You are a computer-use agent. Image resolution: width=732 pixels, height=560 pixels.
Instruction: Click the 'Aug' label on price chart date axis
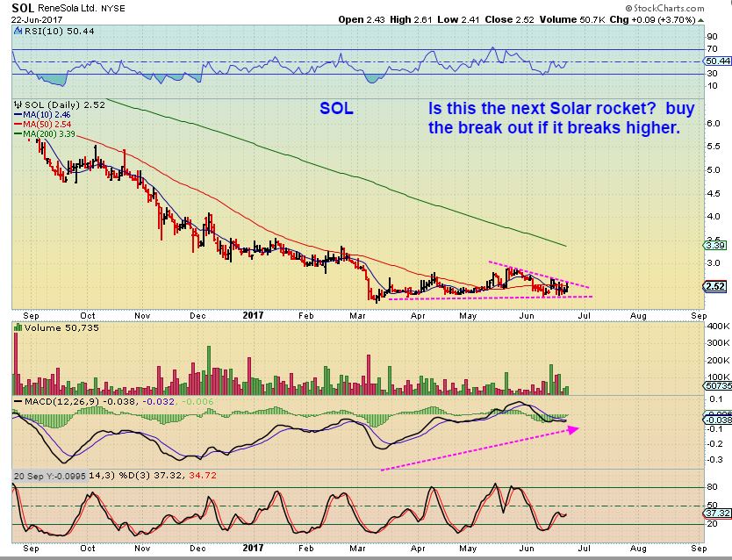point(638,316)
